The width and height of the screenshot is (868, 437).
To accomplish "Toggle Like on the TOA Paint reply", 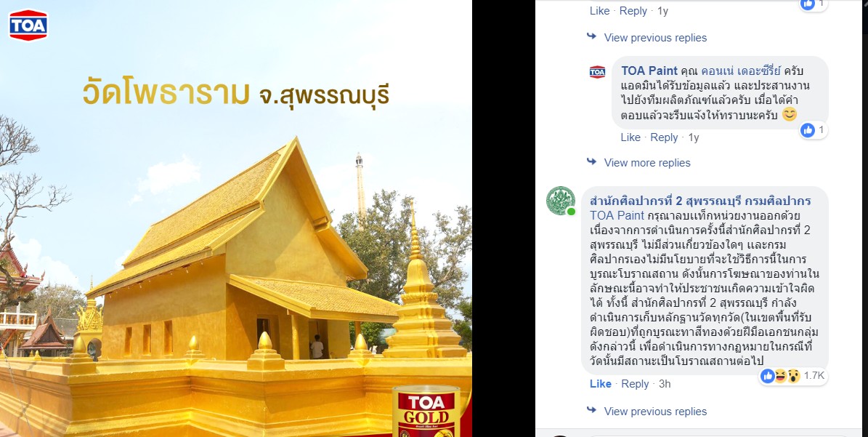I will click(630, 137).
